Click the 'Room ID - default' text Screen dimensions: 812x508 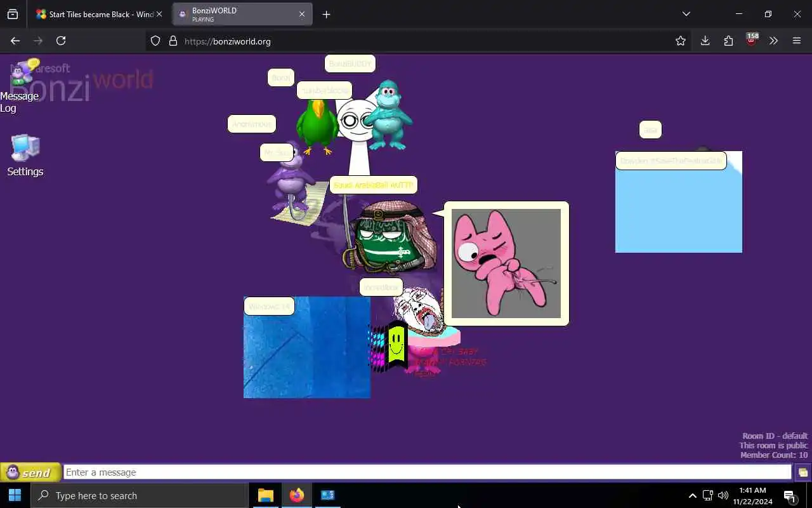775,436
